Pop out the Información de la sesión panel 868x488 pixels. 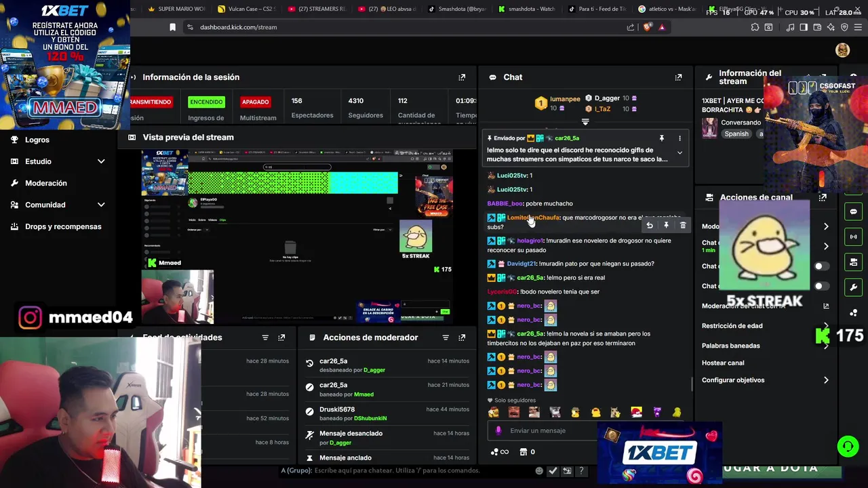click(462, 77)
